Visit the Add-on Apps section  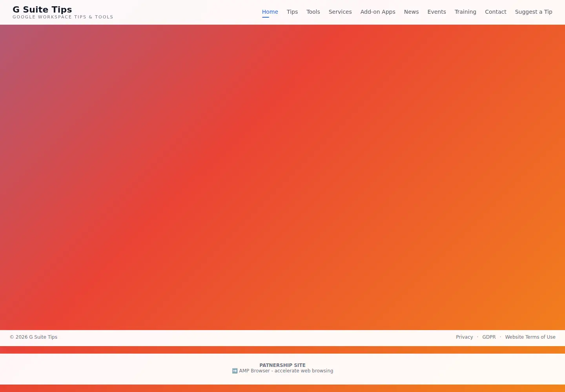tap(378, 12)
